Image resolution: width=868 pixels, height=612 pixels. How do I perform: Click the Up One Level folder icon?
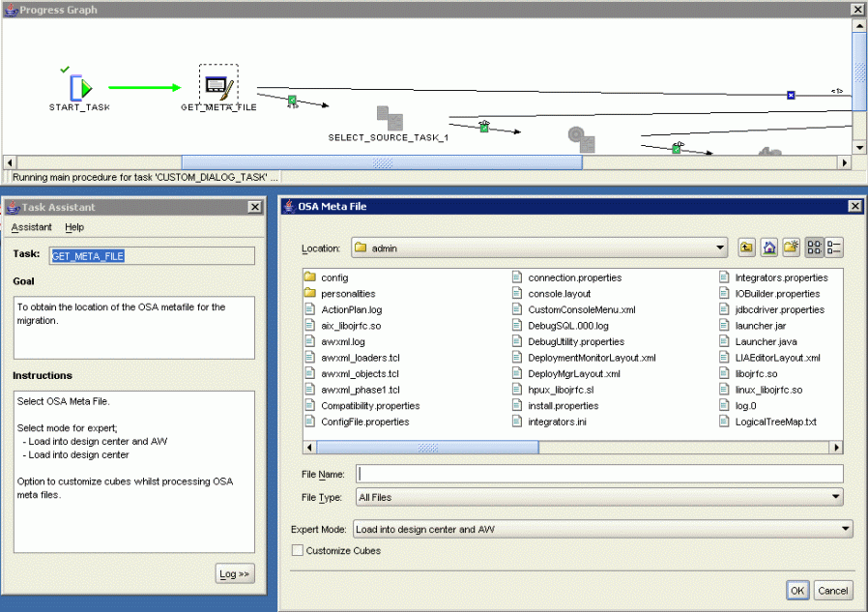pyautogui.click(x=746, y=248)
